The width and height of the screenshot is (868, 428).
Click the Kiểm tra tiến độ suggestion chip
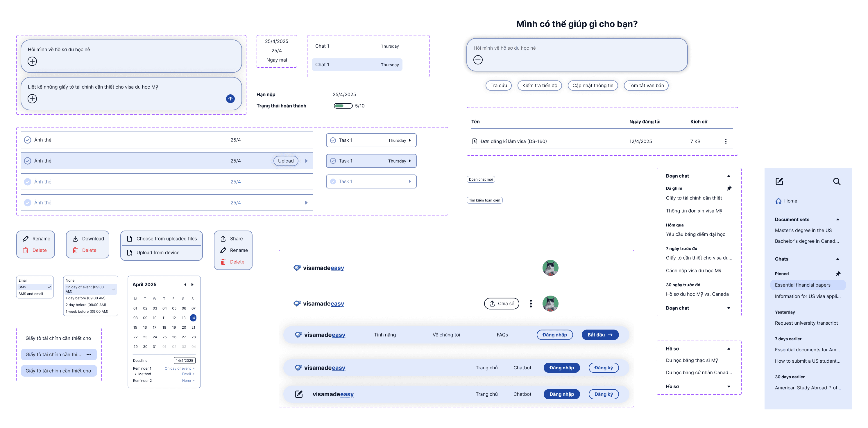click(x=539, y=86)
